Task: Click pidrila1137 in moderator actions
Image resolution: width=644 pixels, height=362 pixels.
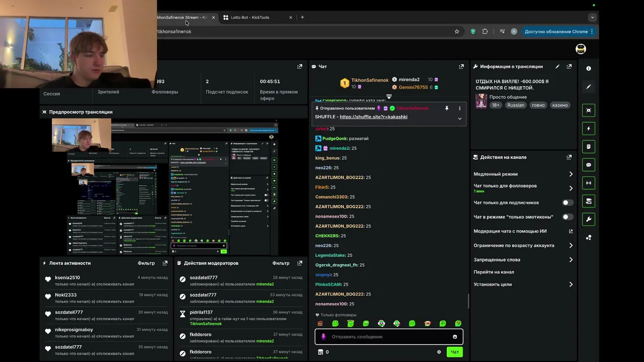Action: tap(201, 312)
